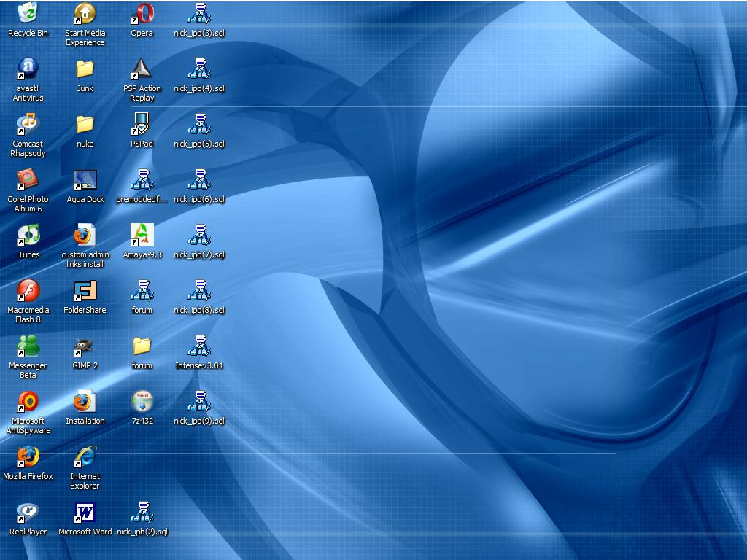
Task: Select the GIMP 2 shortcut
Action: pyautogui.click(x=85, y=346)
